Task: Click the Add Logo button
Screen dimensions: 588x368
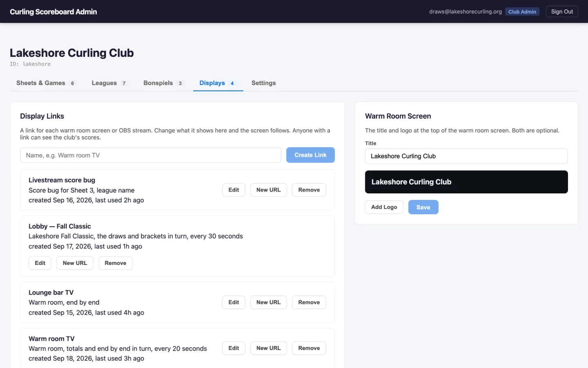Action: point(384,207)
